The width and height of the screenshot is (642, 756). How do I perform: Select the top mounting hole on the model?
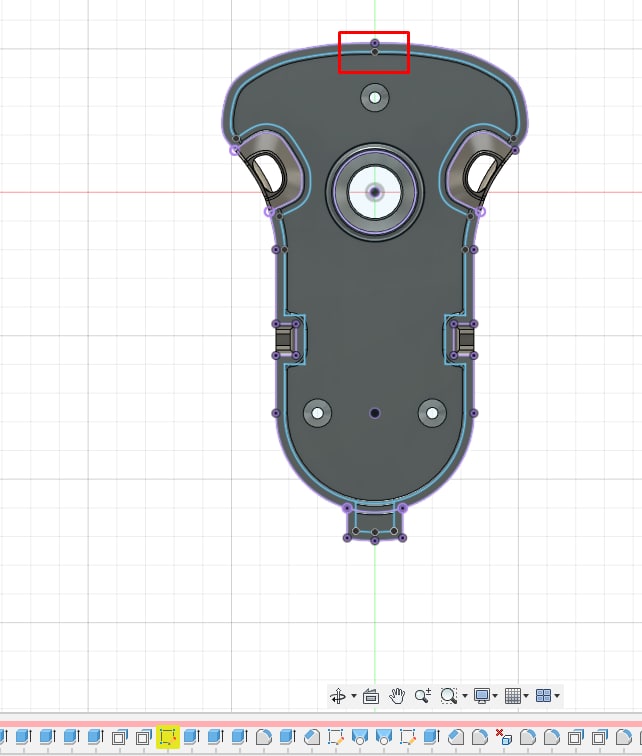pyautogui.click(x=375, y=98)
